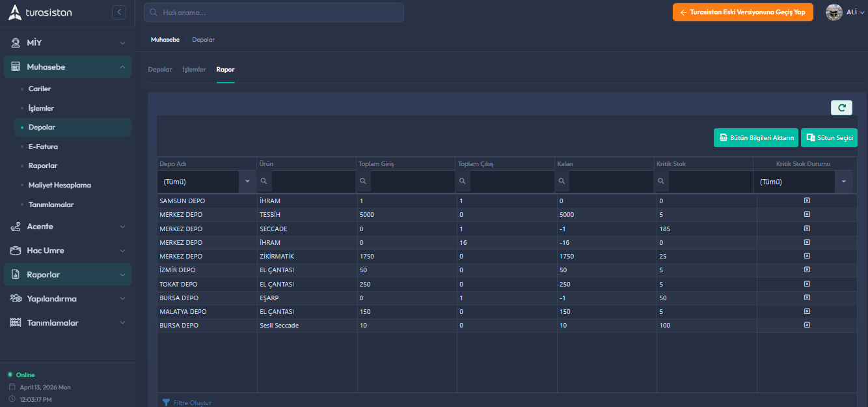Click the search icon in Kalan filter
This screenshot has height=407, width=868.
pos(562,182)
